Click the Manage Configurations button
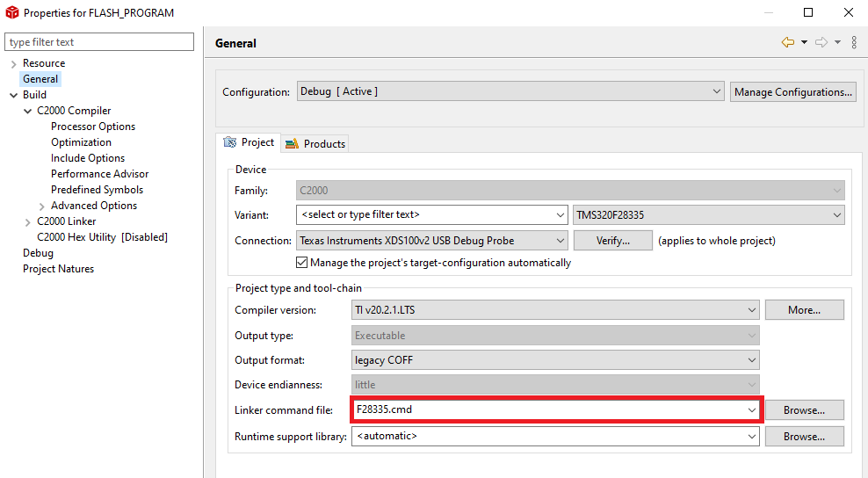The width and height of the screenshot is (868, 478). tap(792, 91)
